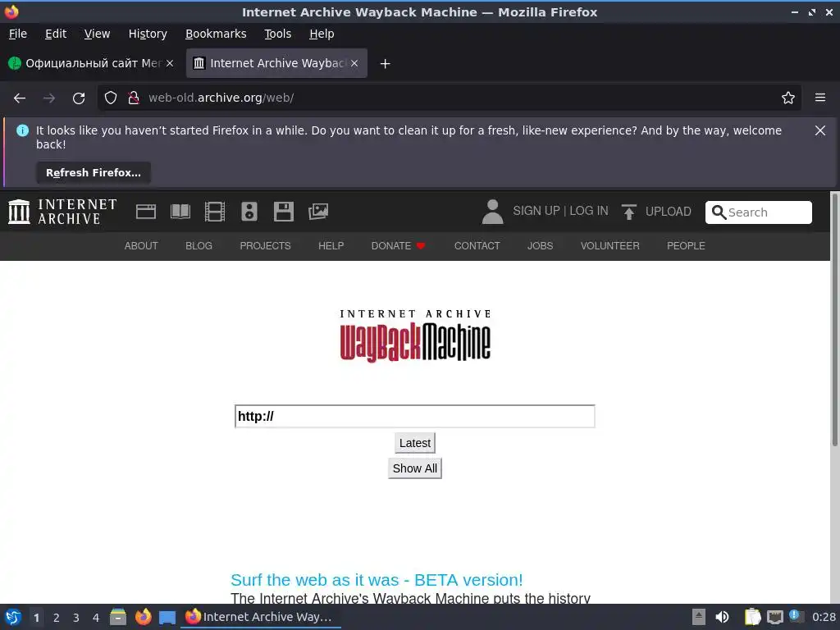Viewport: 840px width, 630px height.
Task: Click the clipboard tray icon
Action: 752,617
